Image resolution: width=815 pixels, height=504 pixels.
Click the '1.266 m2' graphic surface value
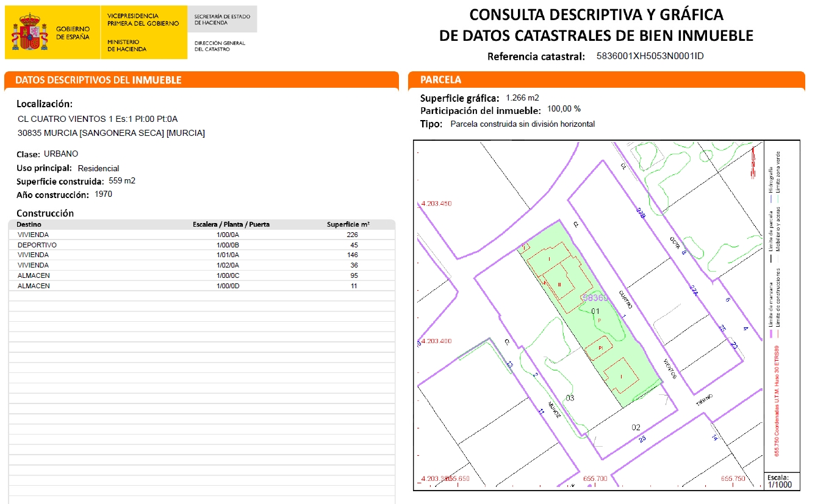(522, 98)
